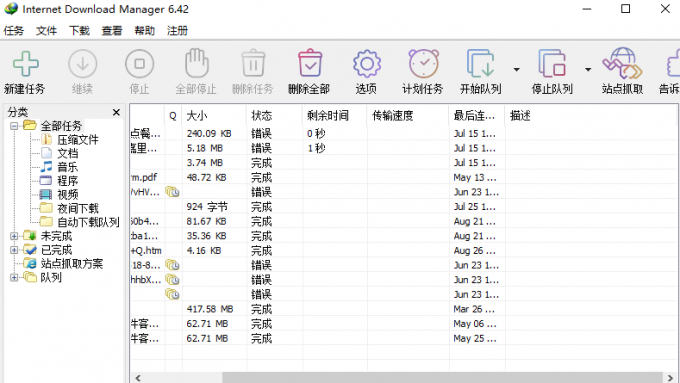Click the 开始队列 start queue icon
680x383 pixels.
[x=481, y=63]
